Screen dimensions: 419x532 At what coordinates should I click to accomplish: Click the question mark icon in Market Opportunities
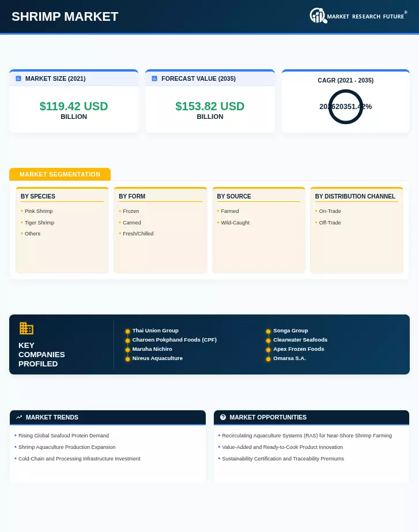click(x=222, y=417)
